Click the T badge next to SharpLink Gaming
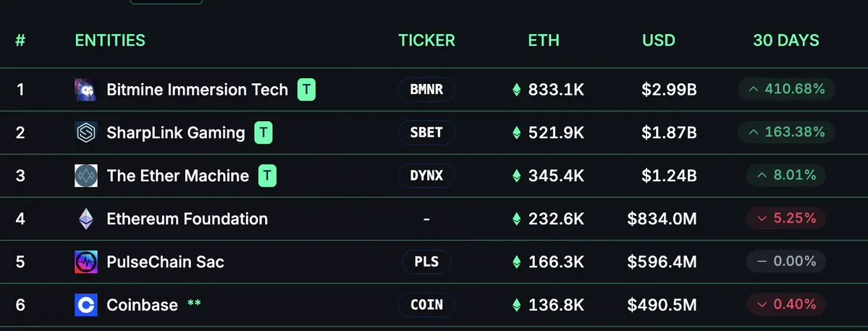The height and width of the screenshot is (331, 868). tap(264, 133)
